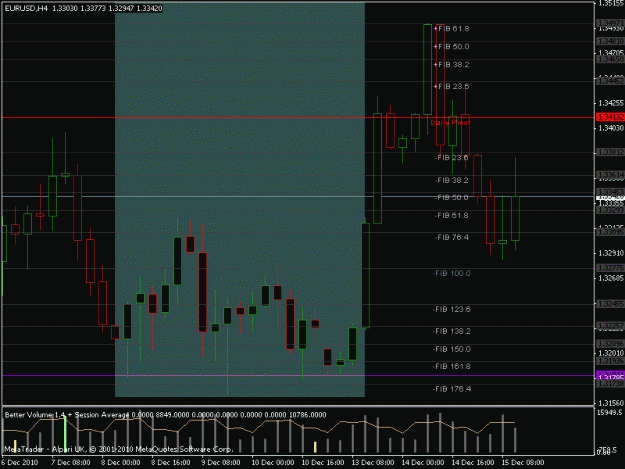Click the 8 Dec 16:00 time label

pyautogui.click(x=170, y=462)
